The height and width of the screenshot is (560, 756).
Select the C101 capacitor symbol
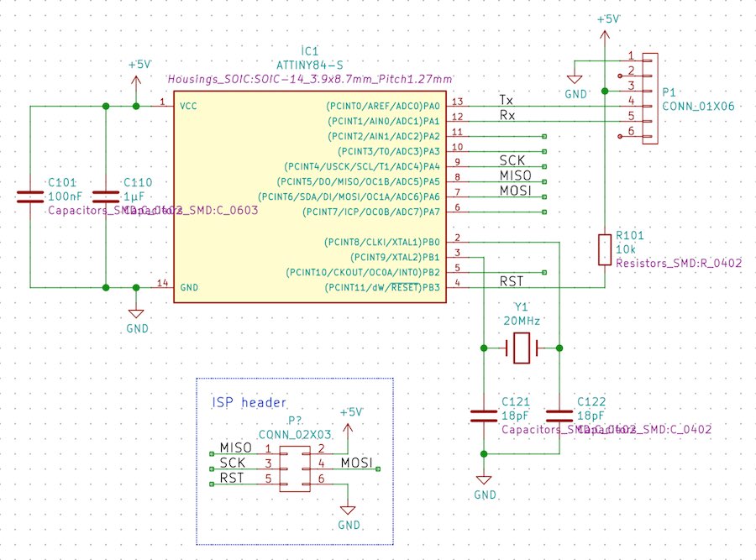click(x=30, y=196)
